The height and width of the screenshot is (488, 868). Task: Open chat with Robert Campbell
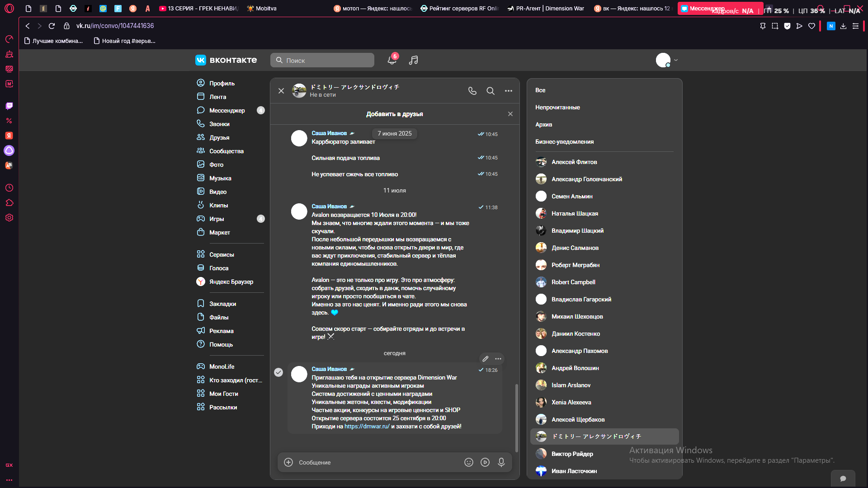tap(604, 282)
